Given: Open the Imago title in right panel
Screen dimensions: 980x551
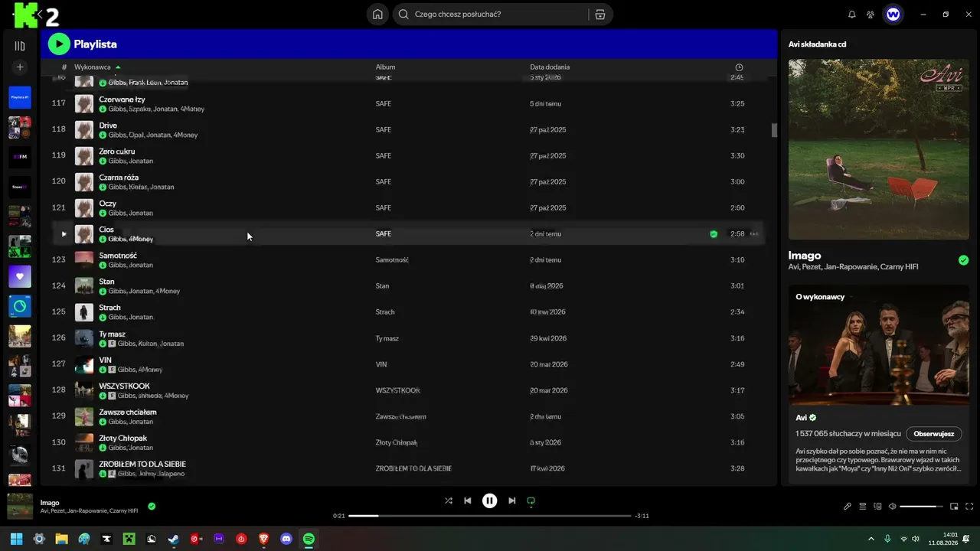Looking at the screenshot, I should [805, 256].
